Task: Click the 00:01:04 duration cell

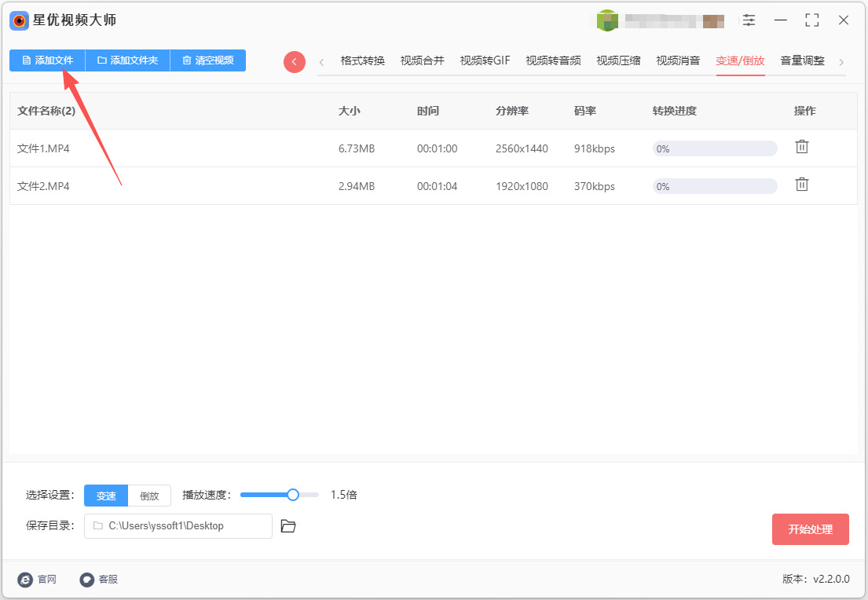Action: coord(438,186)
